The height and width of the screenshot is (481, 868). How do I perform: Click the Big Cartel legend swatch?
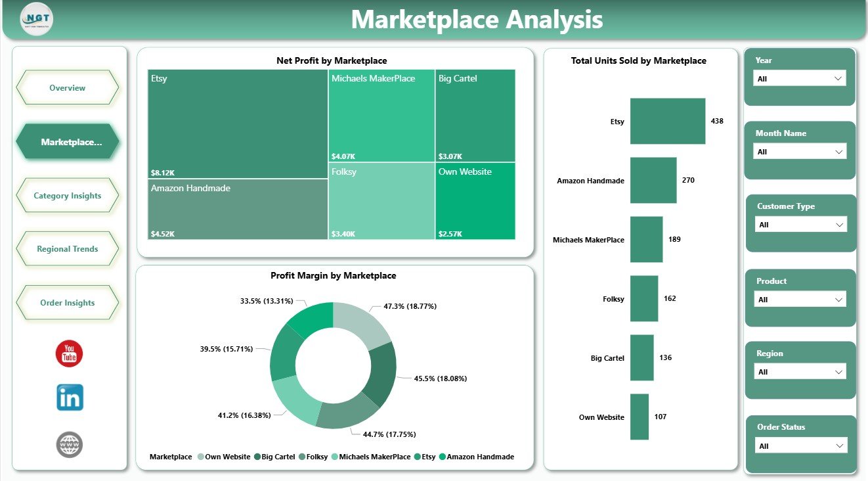pos(257,457)
